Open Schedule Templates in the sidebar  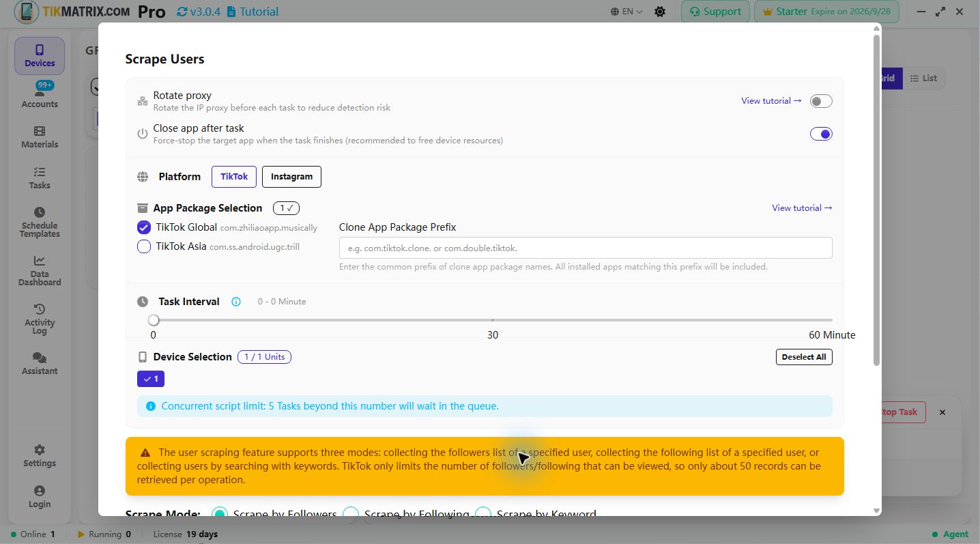pyautogui.click(x=40, y=222)
